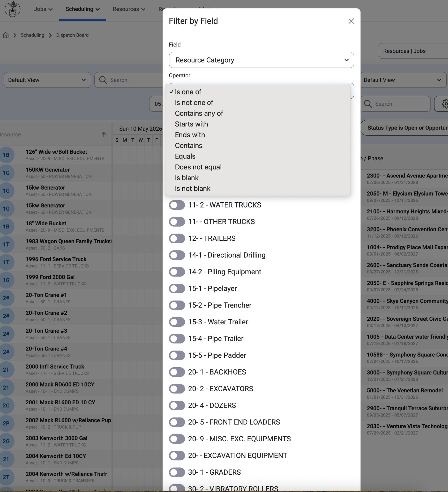Choose the "Contains" operator option
The width and height of the screenshot is (448, 492).
258,146
